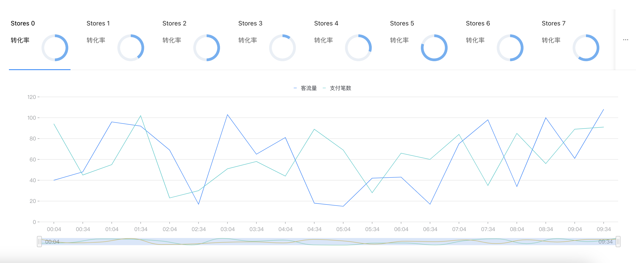644x263 pixels.
Task: Click the right range slider handle
Action: [x=618, y=242]
